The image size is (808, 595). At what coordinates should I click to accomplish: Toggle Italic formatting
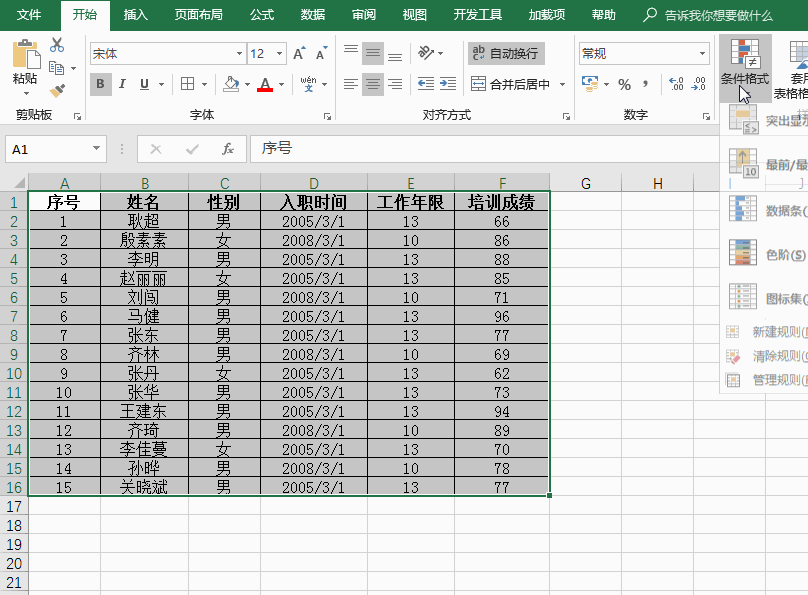(122, 84)
